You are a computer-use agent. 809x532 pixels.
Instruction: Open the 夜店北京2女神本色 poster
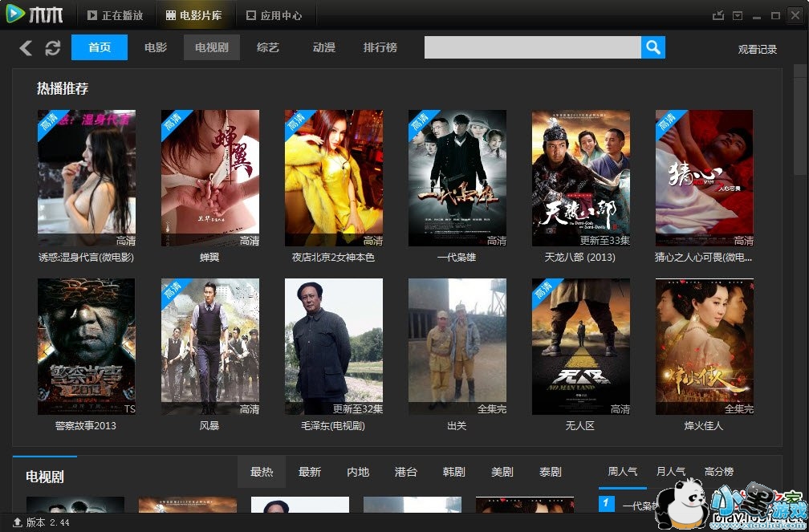point(334,178)
